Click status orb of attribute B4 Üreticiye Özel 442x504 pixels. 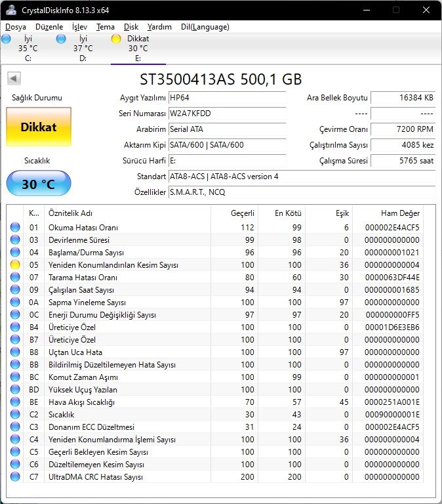pos(15,327)
